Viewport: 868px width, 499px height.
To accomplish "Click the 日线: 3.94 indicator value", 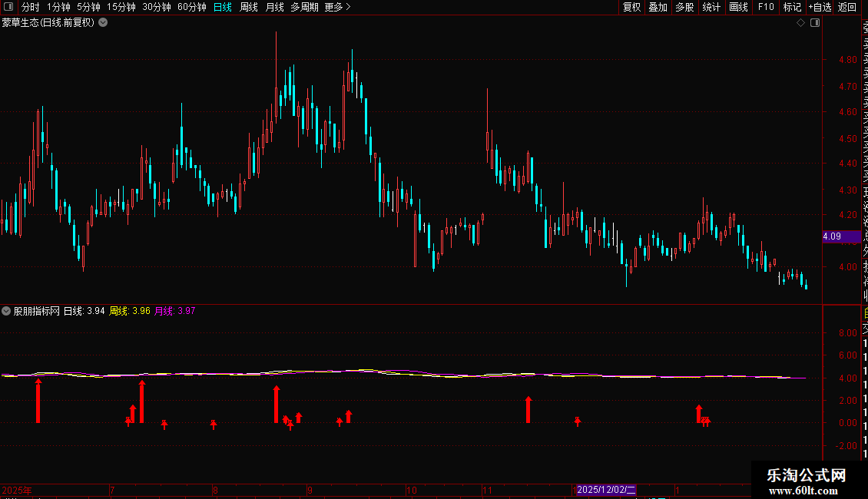I will coord(84,311).
